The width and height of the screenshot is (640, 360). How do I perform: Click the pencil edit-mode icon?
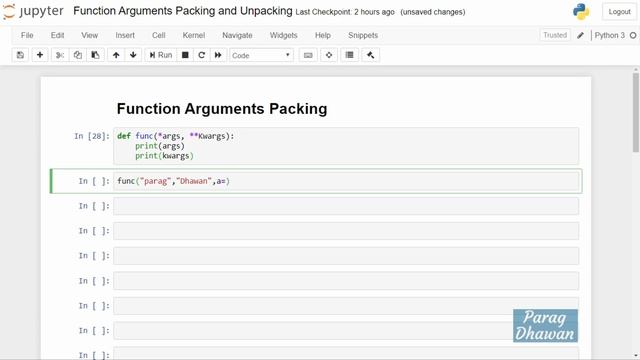point(580,36)
